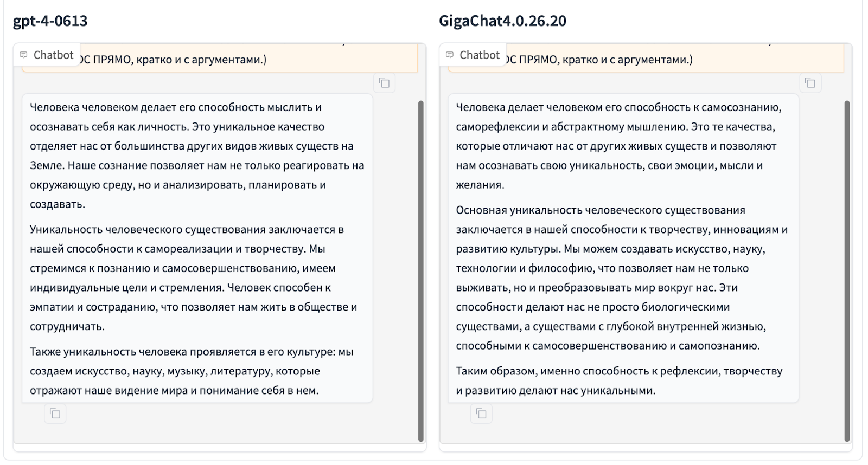The height and width of the screenshot is (465, 868).
Task: Click the Chatbot label icon in GigaChat panel
Action: 449,55
